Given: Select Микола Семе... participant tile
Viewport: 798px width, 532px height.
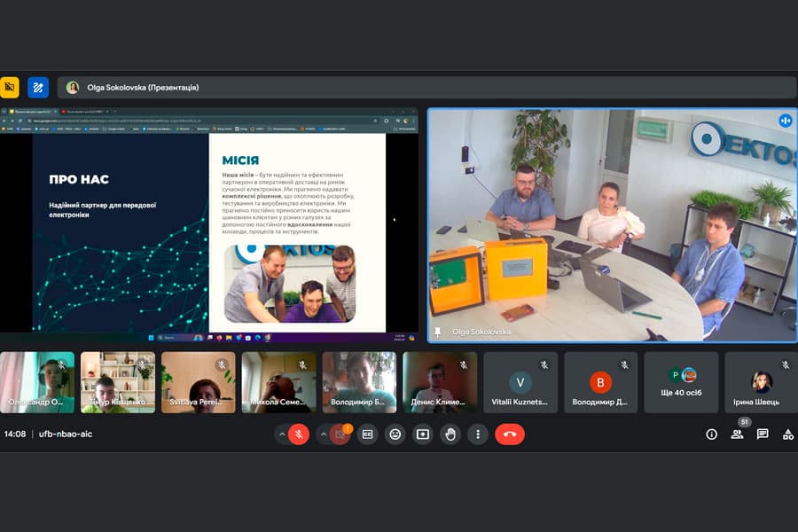Looking at the screenshot, I should (x=279, y=382).
